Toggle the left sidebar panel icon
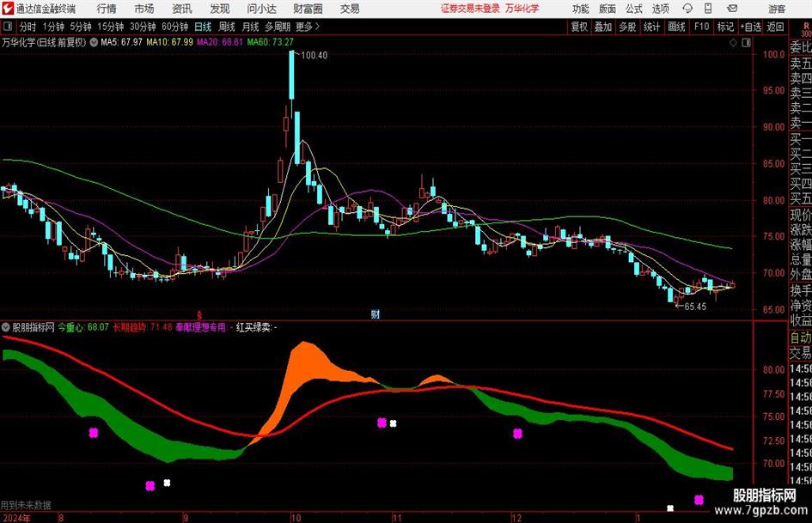The width and height of the screenshot is (812, 523). pos(7,27)
